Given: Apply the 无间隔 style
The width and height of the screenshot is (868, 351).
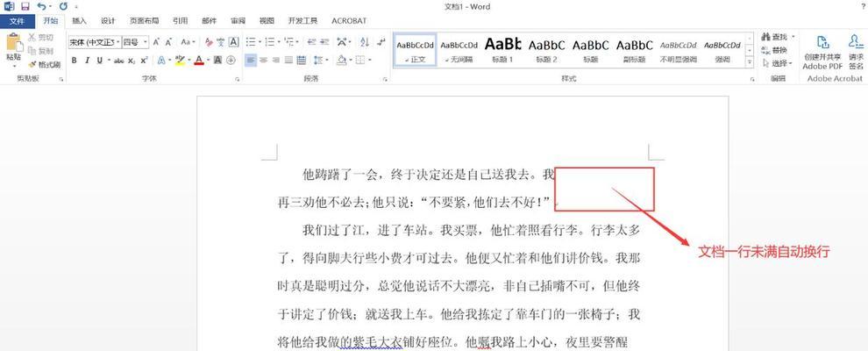Looking at the screenshot, I should [x=459, y=50].
